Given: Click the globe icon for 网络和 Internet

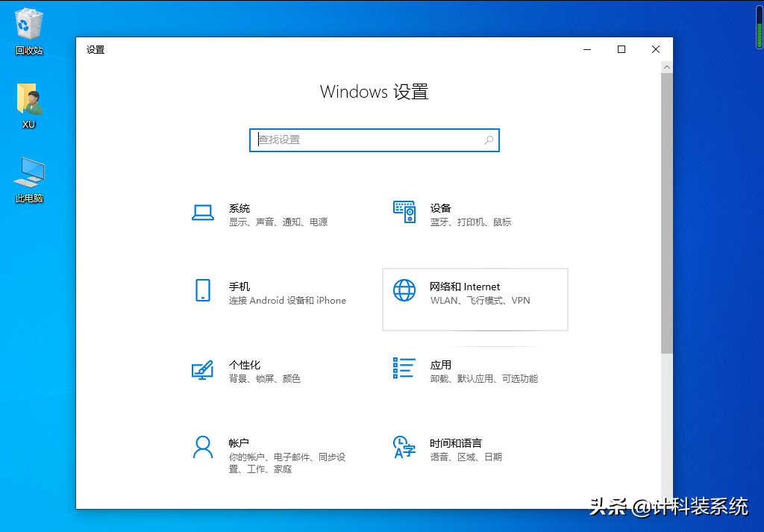Looking at the screenshot, I should (404, 290).
